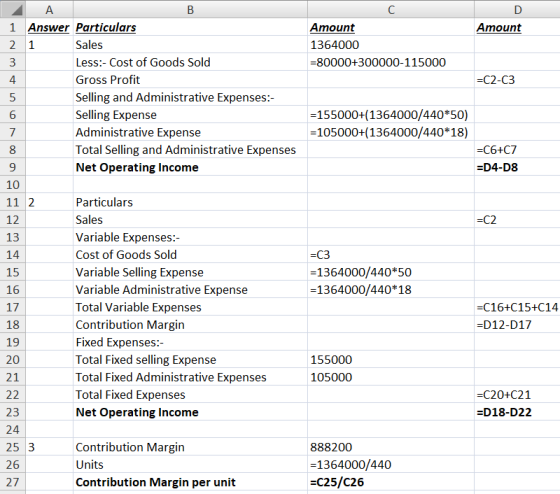The width and height of the screenshot is (560, 494).
Task: Select row 9 header
Action: coord(13,167)
